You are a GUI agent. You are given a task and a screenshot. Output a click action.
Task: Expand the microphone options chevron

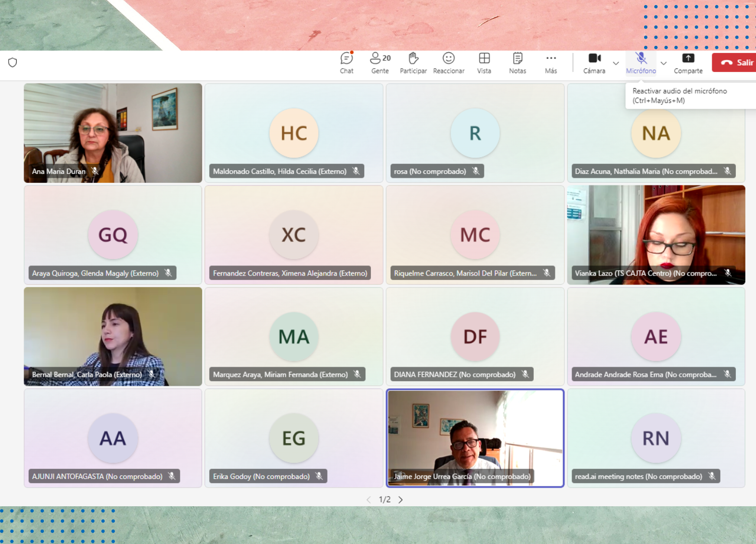pyautogui.click(x=664, y=63)
